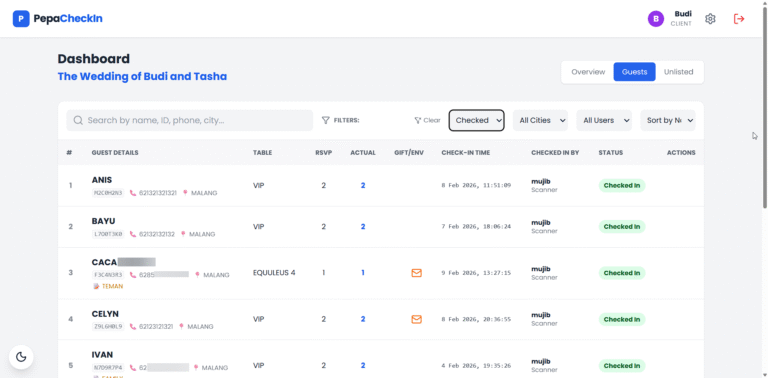Click check-in time 7 Feb 2026, 18:06:24
Viewport: 768px width, 378px height.
point(476,227)
